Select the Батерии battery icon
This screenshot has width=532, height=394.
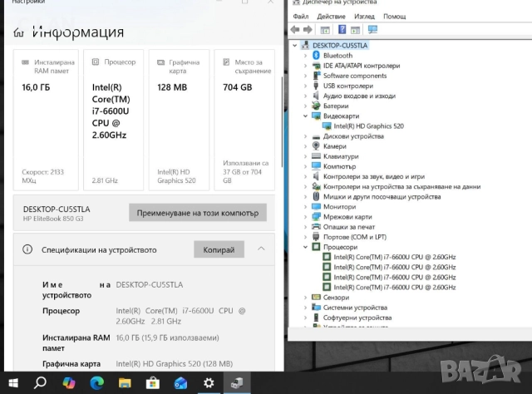[x=316, y=106]
